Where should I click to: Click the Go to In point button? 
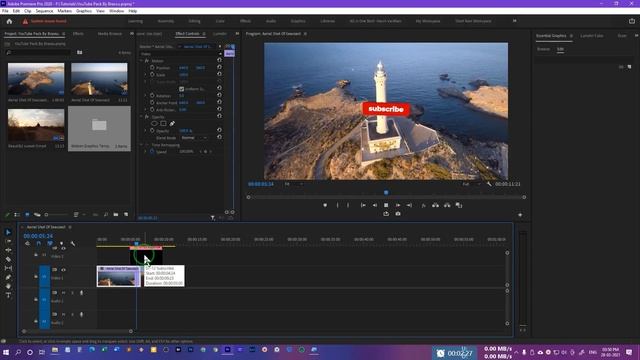click(x=363, y=205)
